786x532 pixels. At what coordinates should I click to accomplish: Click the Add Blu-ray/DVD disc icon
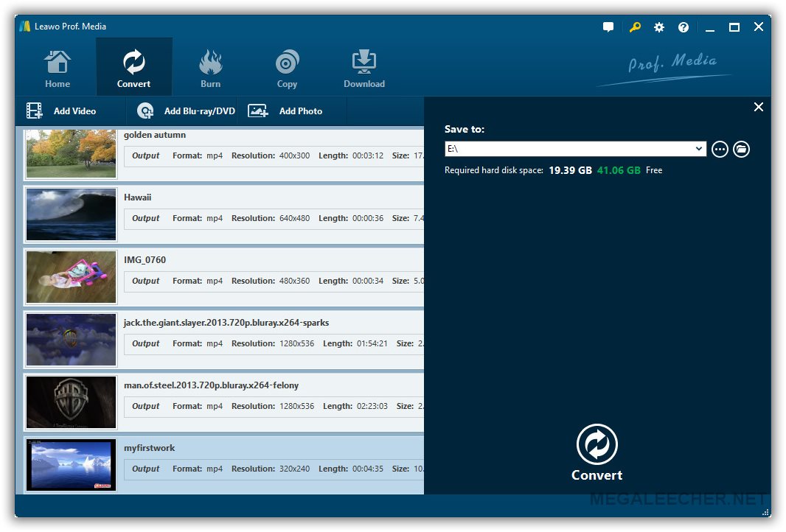[x=145, y=111]
